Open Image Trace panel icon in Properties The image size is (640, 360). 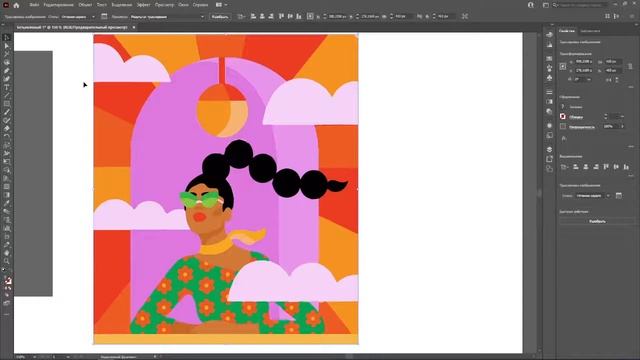(619, 196)
